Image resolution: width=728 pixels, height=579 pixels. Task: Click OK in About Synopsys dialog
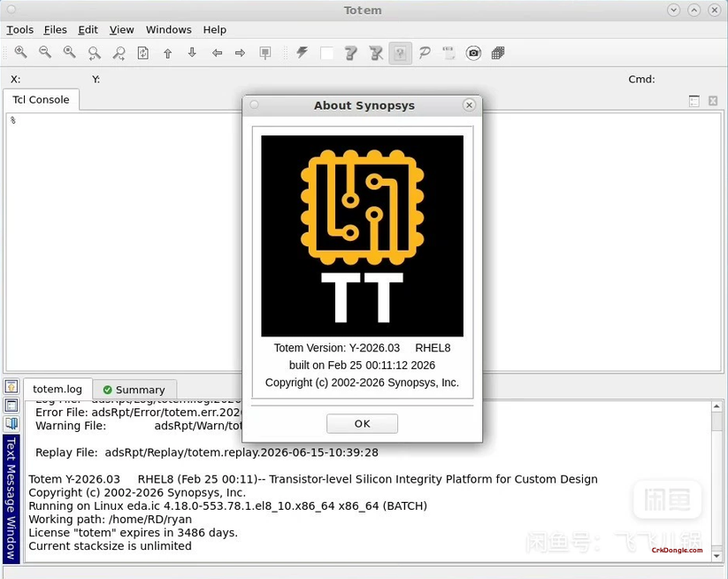(x=362, y=424)
